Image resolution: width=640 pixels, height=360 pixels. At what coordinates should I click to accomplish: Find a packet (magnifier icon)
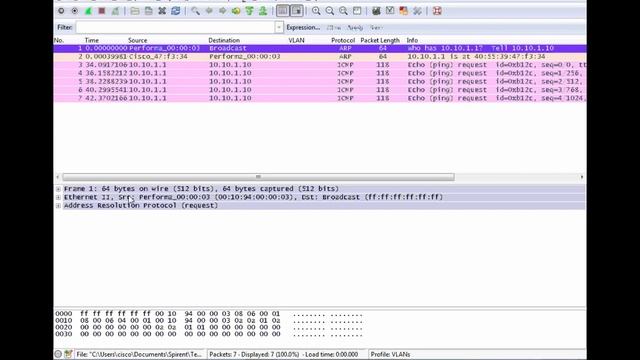coord(196,11)
